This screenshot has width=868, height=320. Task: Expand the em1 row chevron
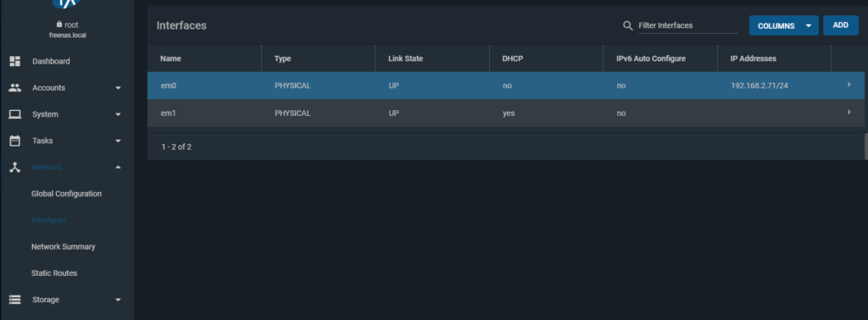[849, 113]
